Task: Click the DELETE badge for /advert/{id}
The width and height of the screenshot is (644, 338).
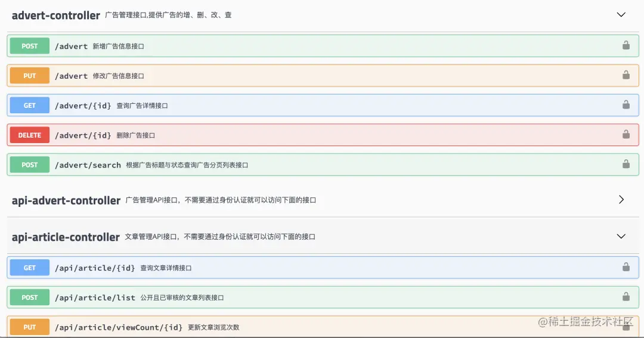Action: 30,135
